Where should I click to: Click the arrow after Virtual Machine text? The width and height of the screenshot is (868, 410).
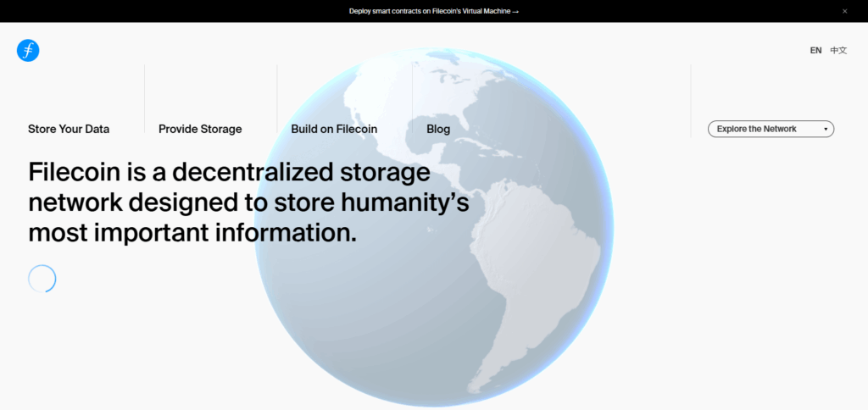click(x=515, y=11)
